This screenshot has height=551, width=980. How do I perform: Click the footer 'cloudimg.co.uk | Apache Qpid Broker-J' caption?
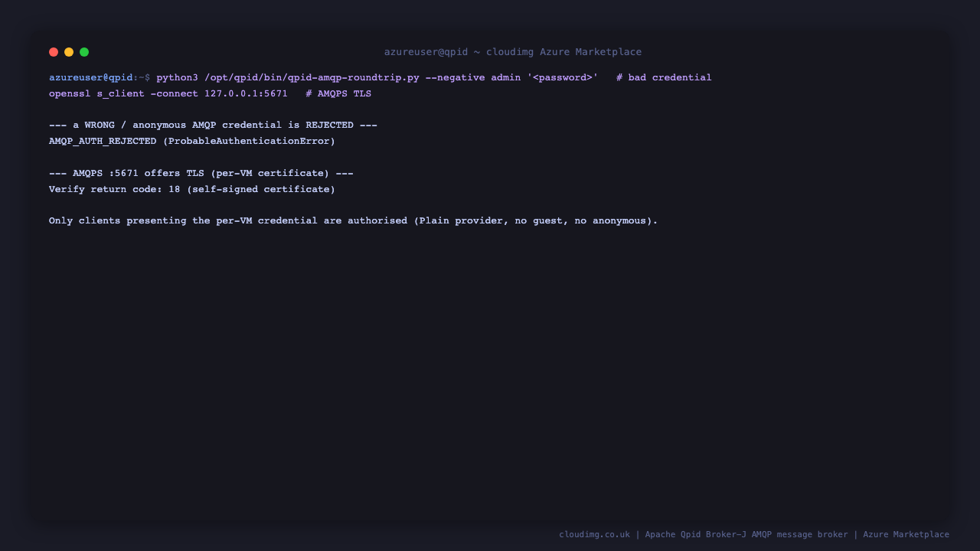tap(754, 534)
